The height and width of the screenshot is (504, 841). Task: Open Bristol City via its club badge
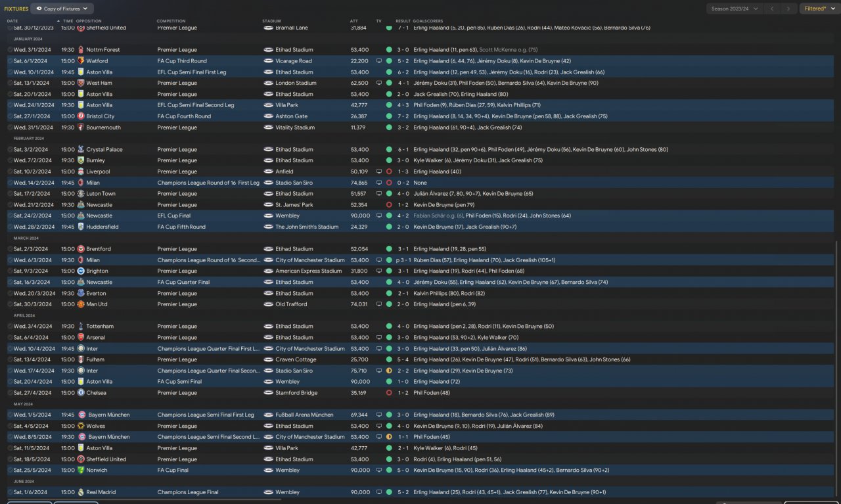click(x=81, y=116)
